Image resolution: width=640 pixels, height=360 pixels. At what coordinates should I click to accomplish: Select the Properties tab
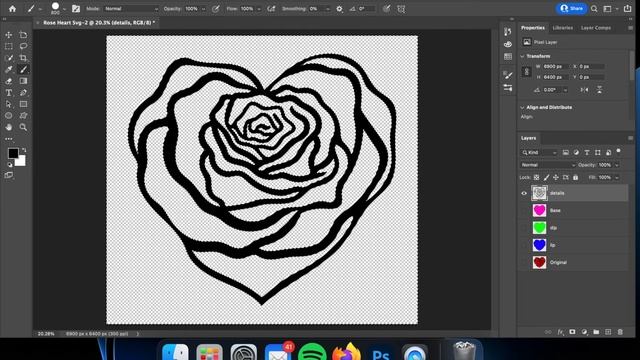(x=533, y=28)
